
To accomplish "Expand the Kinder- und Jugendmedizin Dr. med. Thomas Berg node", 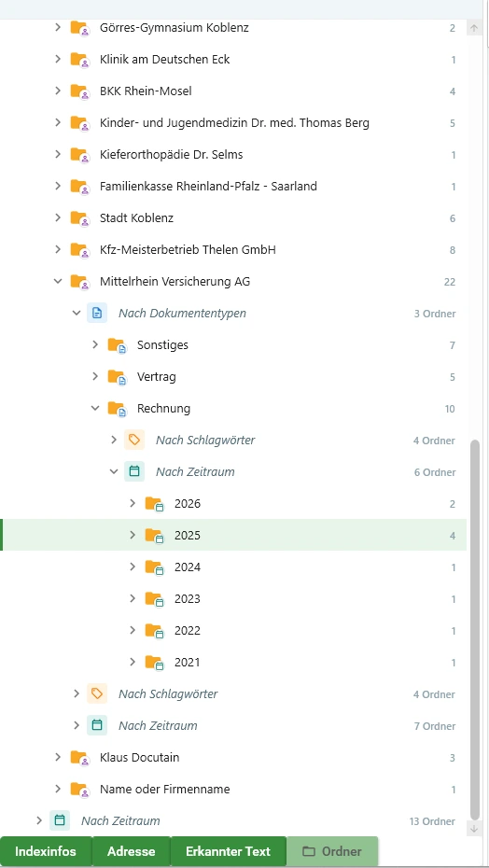I will tap(58, 122).
